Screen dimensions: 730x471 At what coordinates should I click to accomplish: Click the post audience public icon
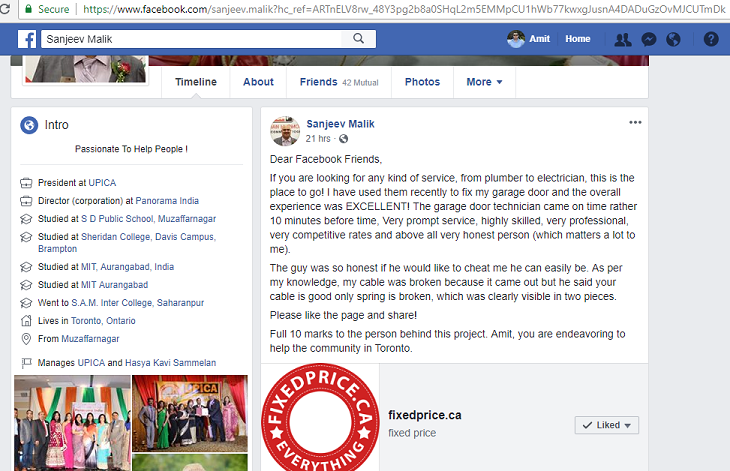point(343,139)
